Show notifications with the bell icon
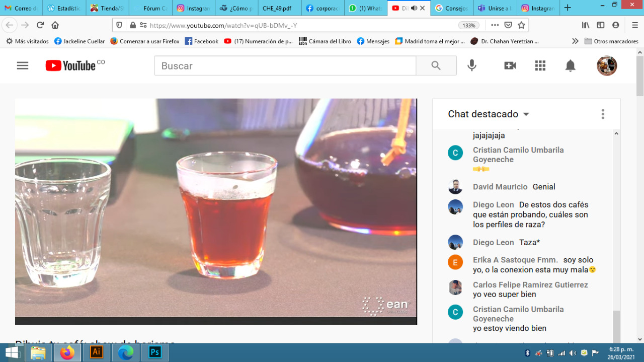 click(x=570, y=66)
